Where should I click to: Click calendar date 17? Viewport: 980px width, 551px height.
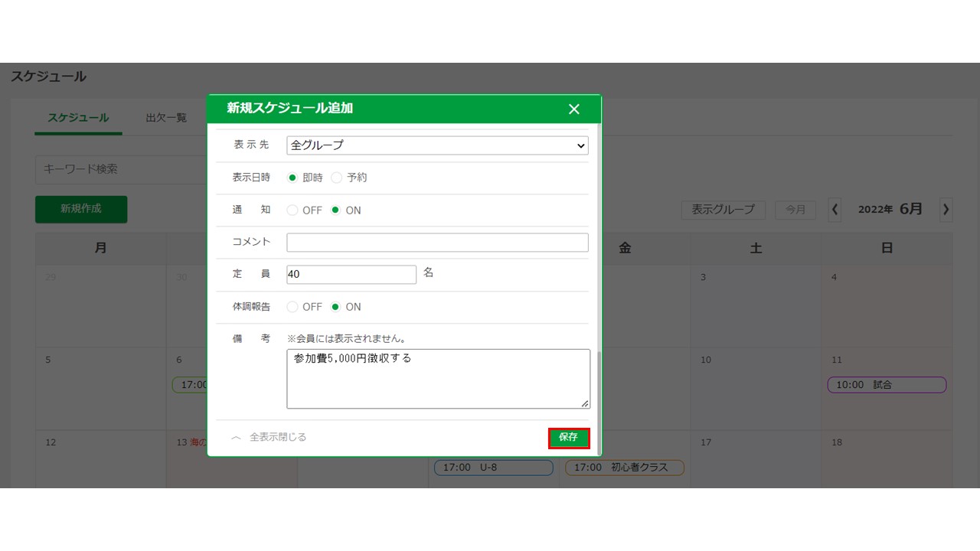(x=706, y=442)
